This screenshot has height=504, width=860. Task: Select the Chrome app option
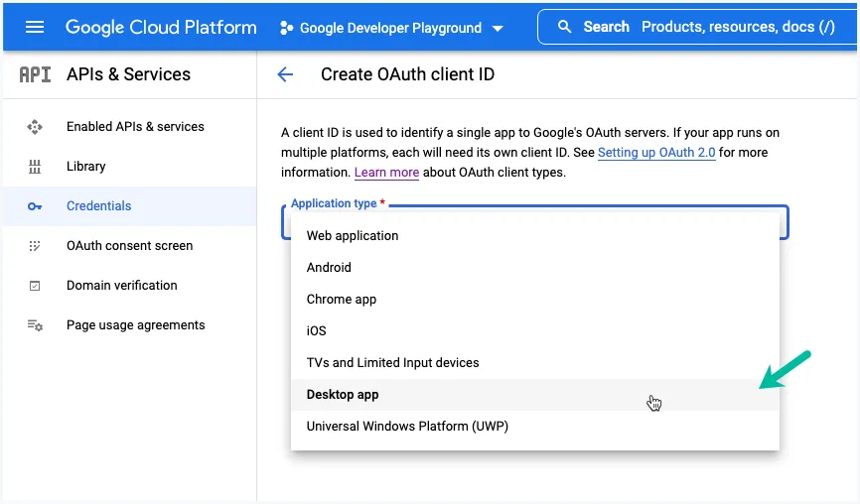[x=342, y=300]
